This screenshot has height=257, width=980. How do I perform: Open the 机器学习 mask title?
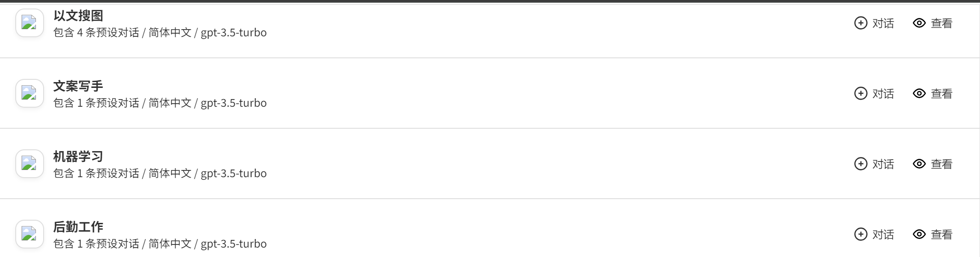[x=78, y=157]
